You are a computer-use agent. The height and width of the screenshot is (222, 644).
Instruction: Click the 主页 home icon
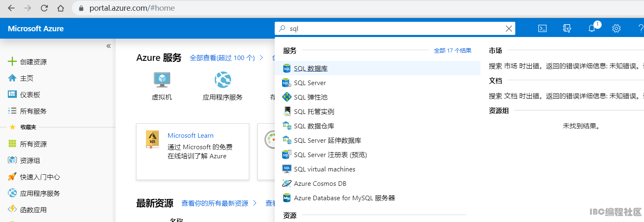pos(12,78)
